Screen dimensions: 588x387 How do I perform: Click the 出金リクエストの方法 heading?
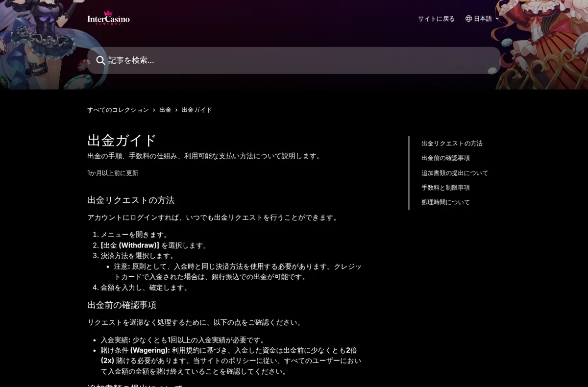pyautogui.click(x=131, y=200)
